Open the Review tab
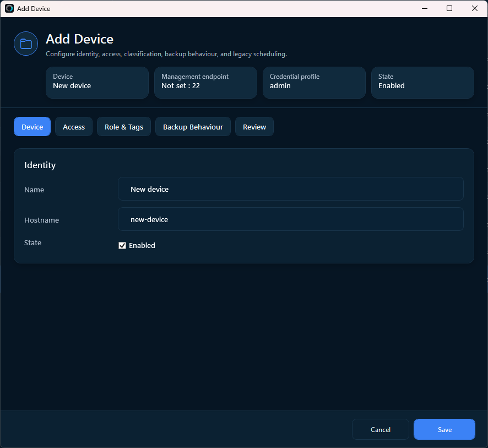Screen dimensions: 488x448 254,127
